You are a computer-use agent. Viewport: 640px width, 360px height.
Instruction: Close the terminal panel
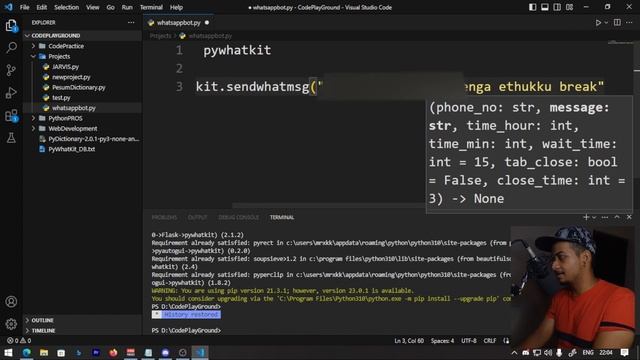pyautogui.click(x=629, y=217)
